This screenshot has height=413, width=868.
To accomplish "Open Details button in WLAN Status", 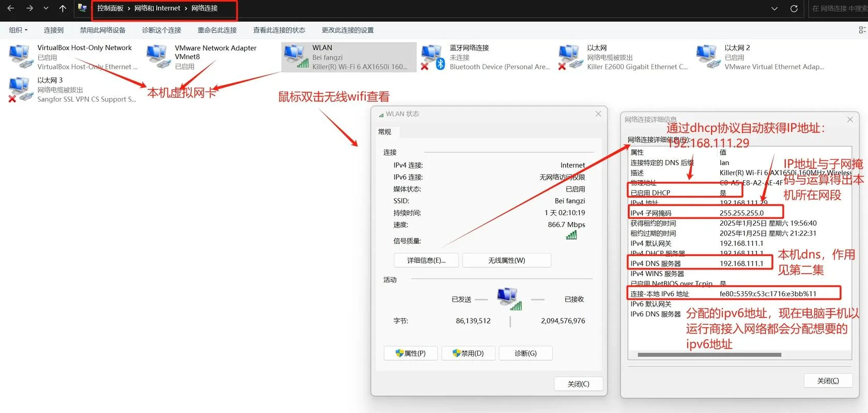I will point(426,260).
